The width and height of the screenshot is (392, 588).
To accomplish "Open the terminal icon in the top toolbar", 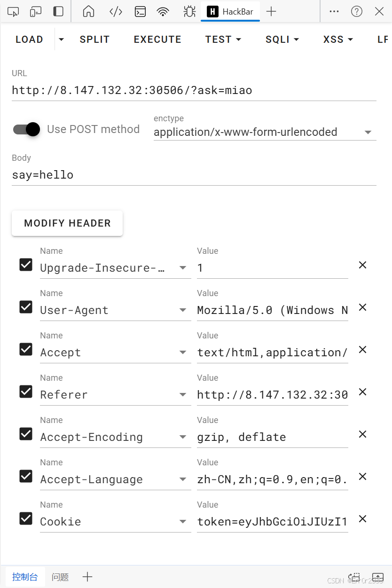I will click(x=140, y=11).
